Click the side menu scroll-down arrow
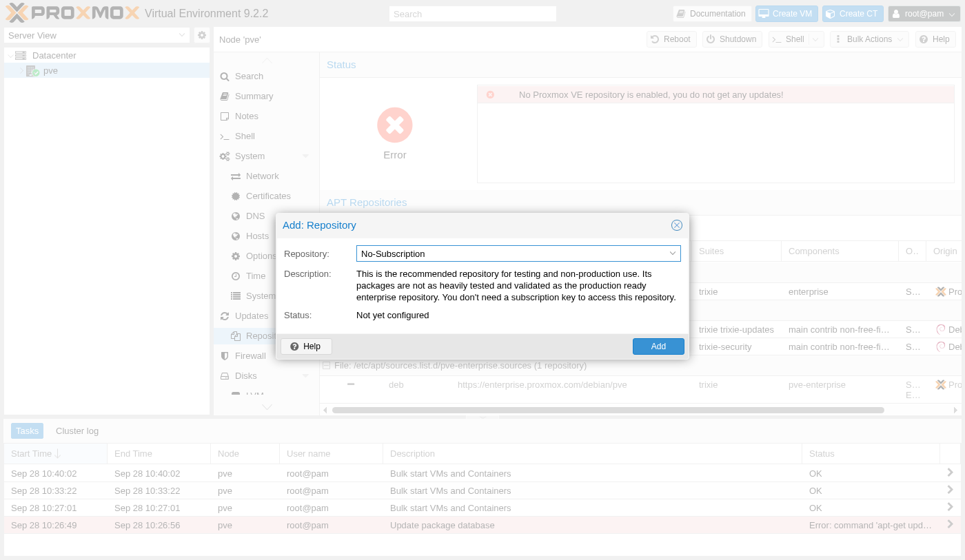965x560 pixels. (267, 407)
